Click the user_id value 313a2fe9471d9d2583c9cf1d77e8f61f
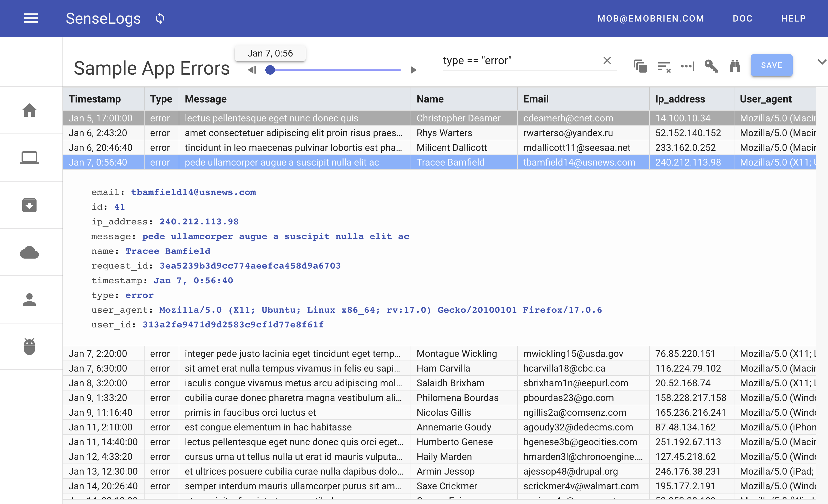The width and height of the screenshot is (828, 504). pos(233,325)
